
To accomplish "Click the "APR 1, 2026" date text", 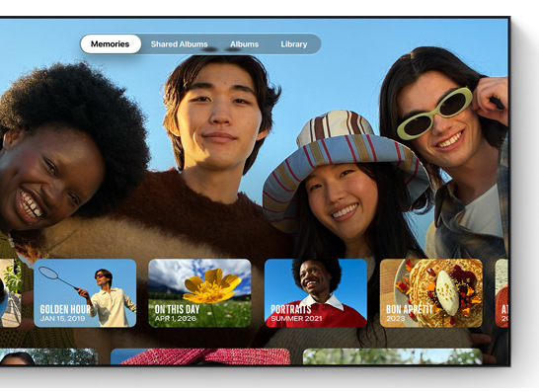I will (176, 318).
